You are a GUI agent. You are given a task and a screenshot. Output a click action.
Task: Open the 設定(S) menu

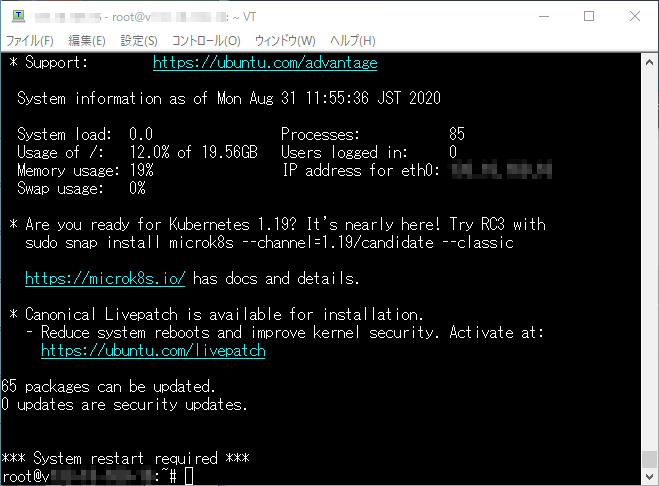[x=139, y=41]
